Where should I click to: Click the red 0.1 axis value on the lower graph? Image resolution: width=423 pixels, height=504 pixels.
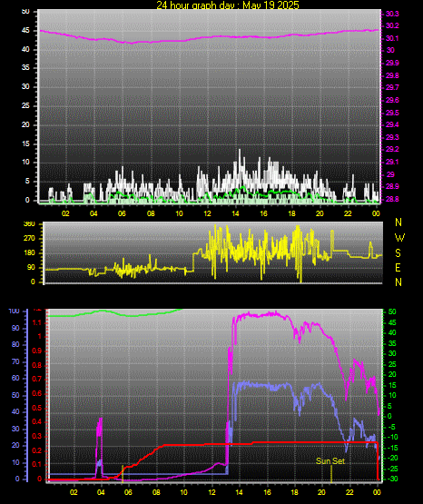click(x=37, y=464)
